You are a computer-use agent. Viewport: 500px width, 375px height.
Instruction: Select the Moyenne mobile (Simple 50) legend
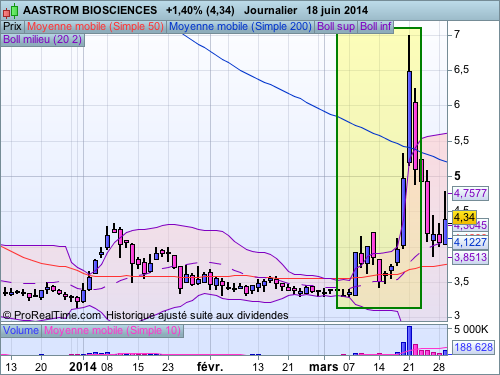[95, 26]
